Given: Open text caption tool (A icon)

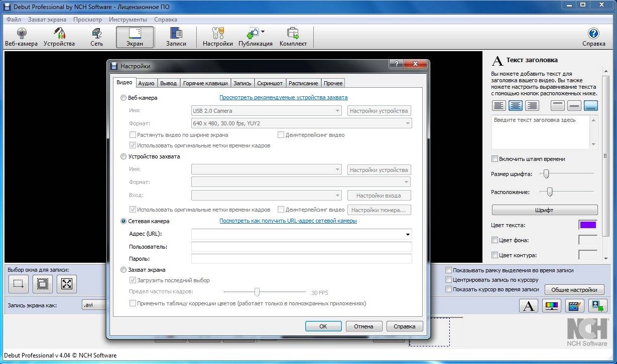Looking at the screenshot, I should pos(528,305).
